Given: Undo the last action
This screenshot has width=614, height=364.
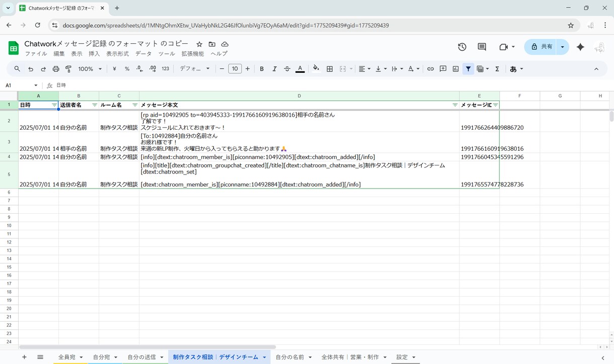Looking at the screenshot, I should tap(31, 69).
